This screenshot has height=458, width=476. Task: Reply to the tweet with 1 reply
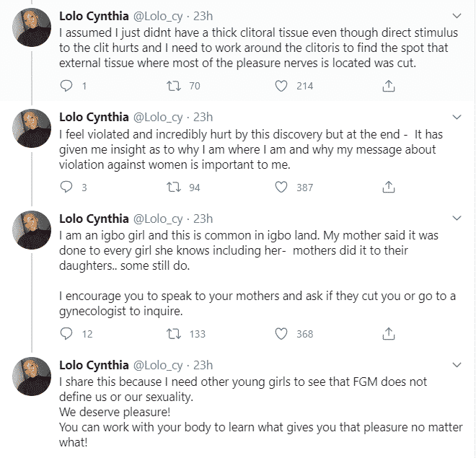tap(67, 86)
